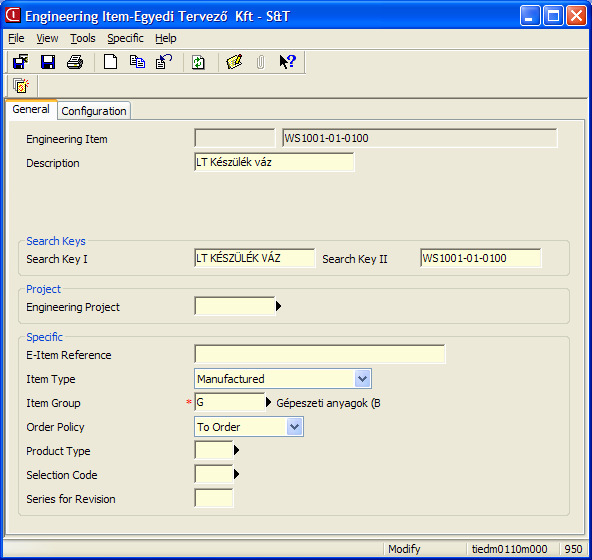This screenshot has height=560, width=592.
Task: Click the Refresh toolbar icon
Action: tap(198, 62)
